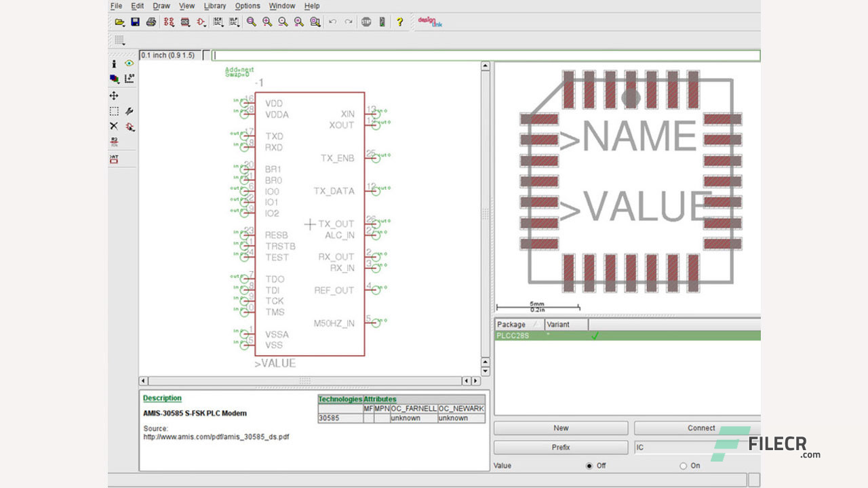Click the zoom-to-fit magnifier icon
The height and width of the screenshot is (488, 868).
click(252, 22)
